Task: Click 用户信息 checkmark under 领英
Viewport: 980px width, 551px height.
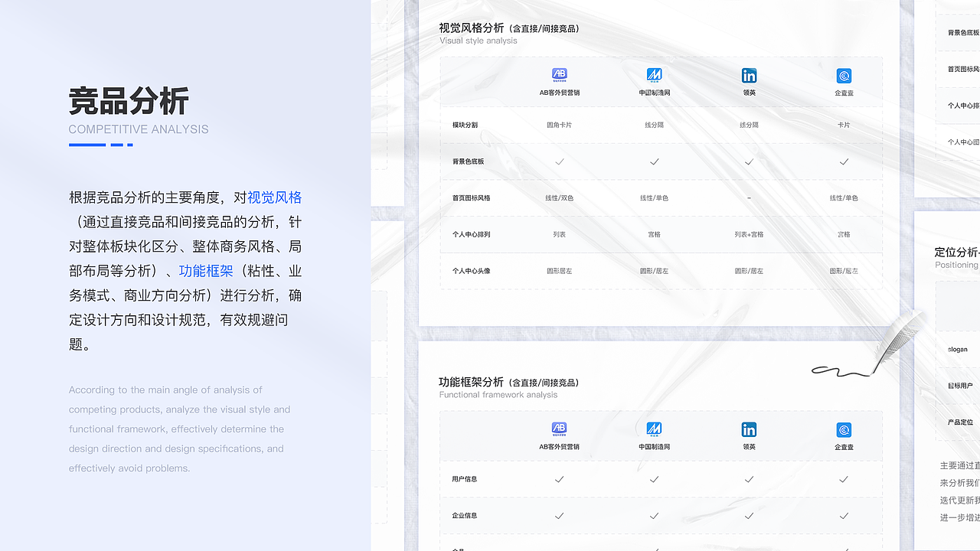Action: tap(749, 479)
